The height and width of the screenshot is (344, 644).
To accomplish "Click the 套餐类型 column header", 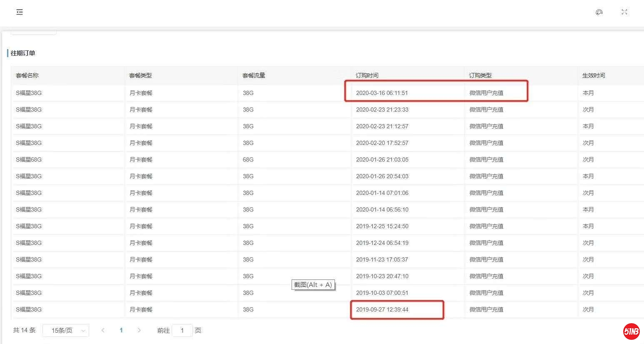I will [140, 75].
